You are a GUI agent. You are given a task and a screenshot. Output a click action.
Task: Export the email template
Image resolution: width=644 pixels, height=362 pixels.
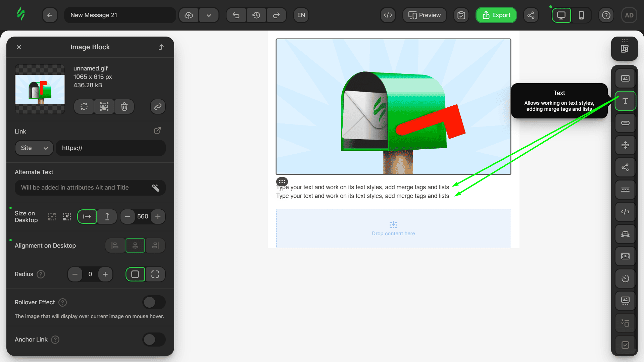point(496,15)
